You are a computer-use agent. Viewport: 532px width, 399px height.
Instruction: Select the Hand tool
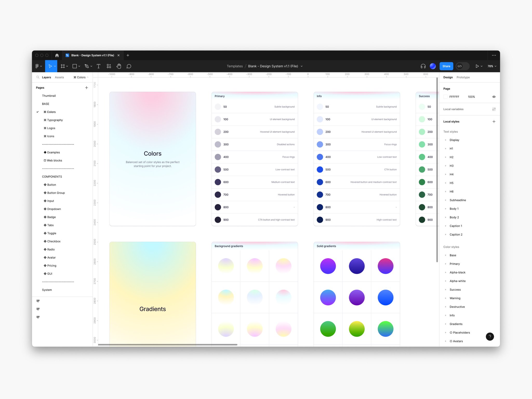[119, 66]
